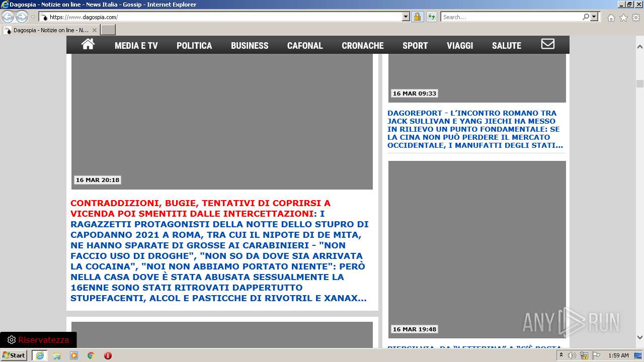This screenshot has height=362, width=644.
Task: Open the 16 MAR 19:48 article image
Action: (x=477, y=249)
